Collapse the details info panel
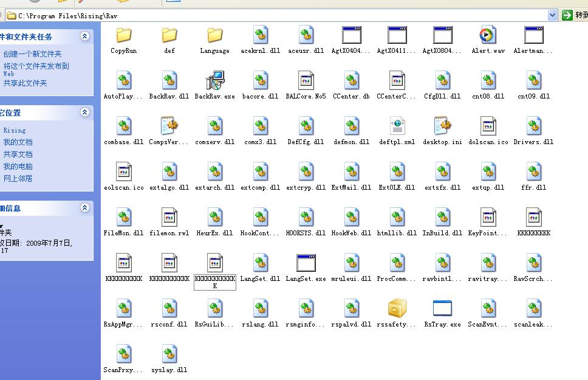The width and height of the screenshot is (588, 380). click(x=85, y=207)
